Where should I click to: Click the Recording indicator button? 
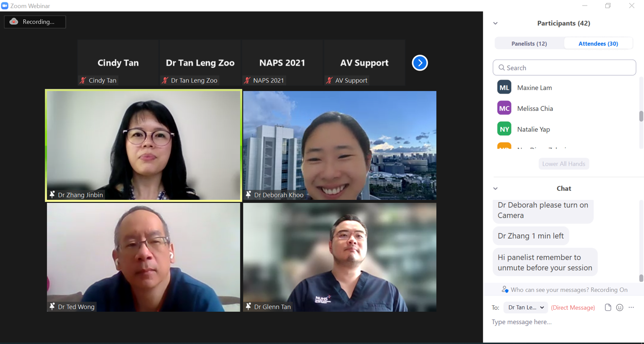35,22
